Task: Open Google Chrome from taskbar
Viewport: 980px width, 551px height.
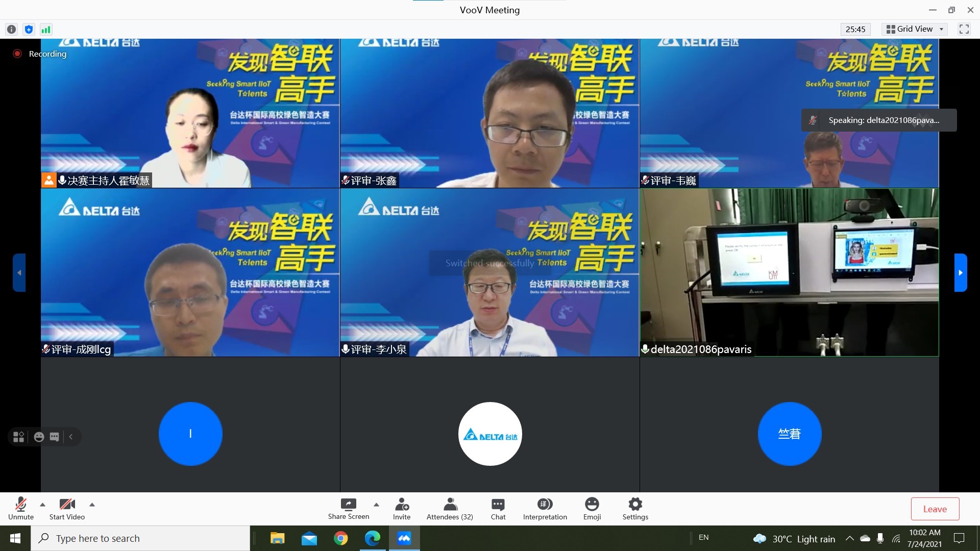Action: (340, 538)
